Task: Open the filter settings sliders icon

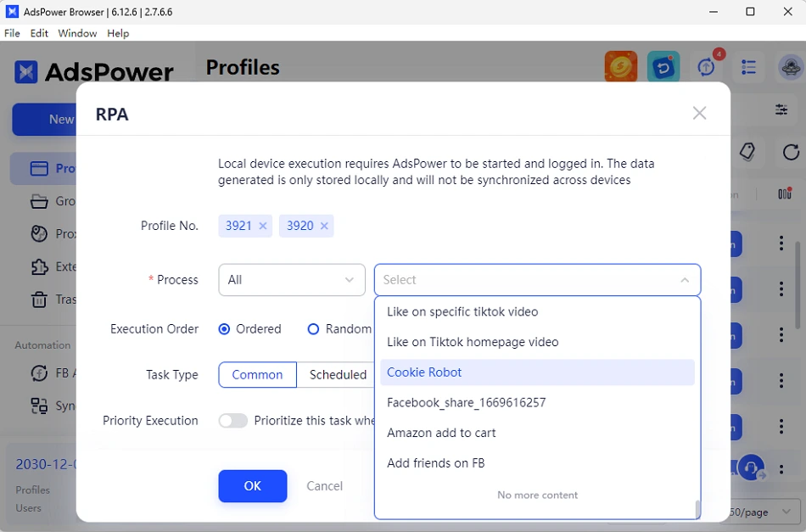Action: [x=781, y=109]
